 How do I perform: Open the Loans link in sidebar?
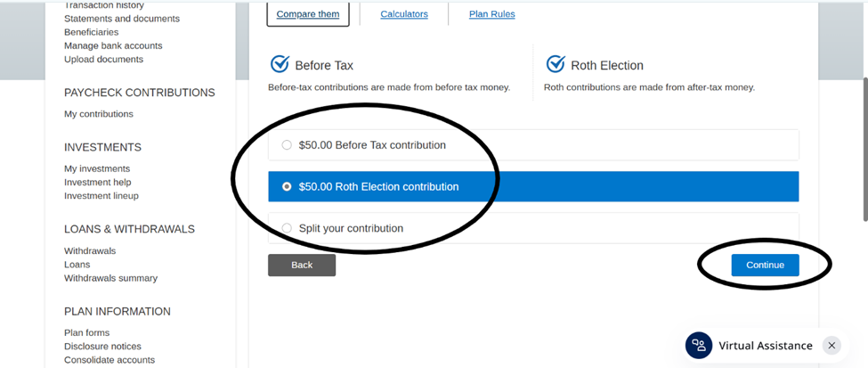coord(77,265)
